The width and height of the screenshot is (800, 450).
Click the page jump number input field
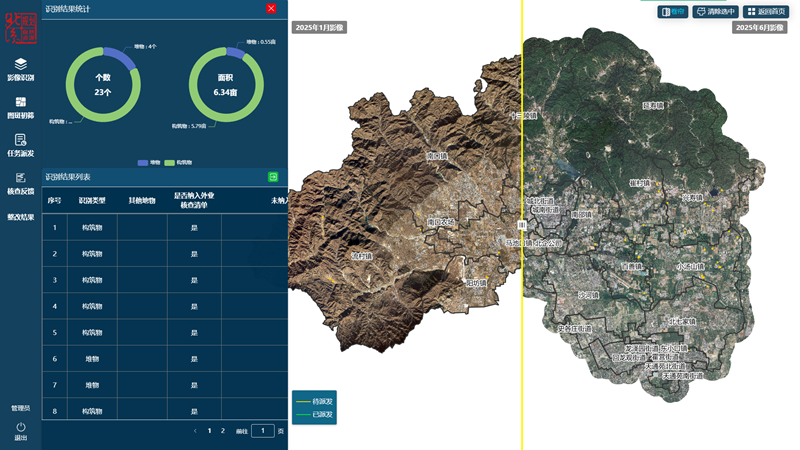point(262,431)
